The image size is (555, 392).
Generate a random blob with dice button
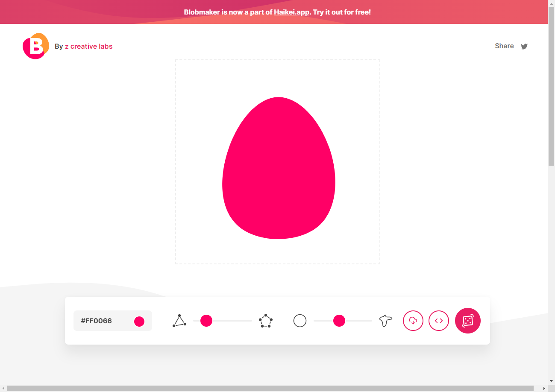[x=468, y=321]
